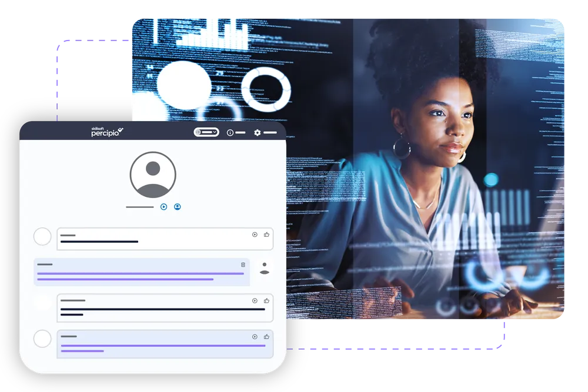Play audio of the topmost message
Viewport: 588px width, 392px height.
point(255,234)
